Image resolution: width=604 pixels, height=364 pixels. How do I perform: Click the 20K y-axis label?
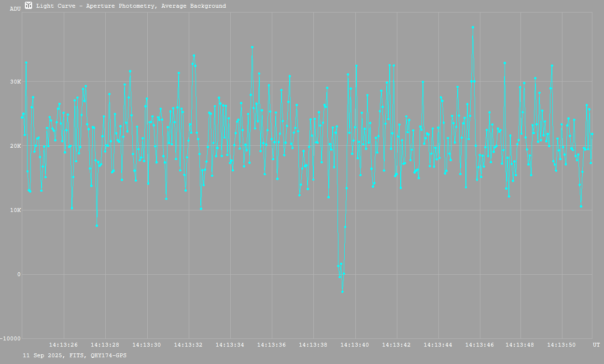pos(16,146)
